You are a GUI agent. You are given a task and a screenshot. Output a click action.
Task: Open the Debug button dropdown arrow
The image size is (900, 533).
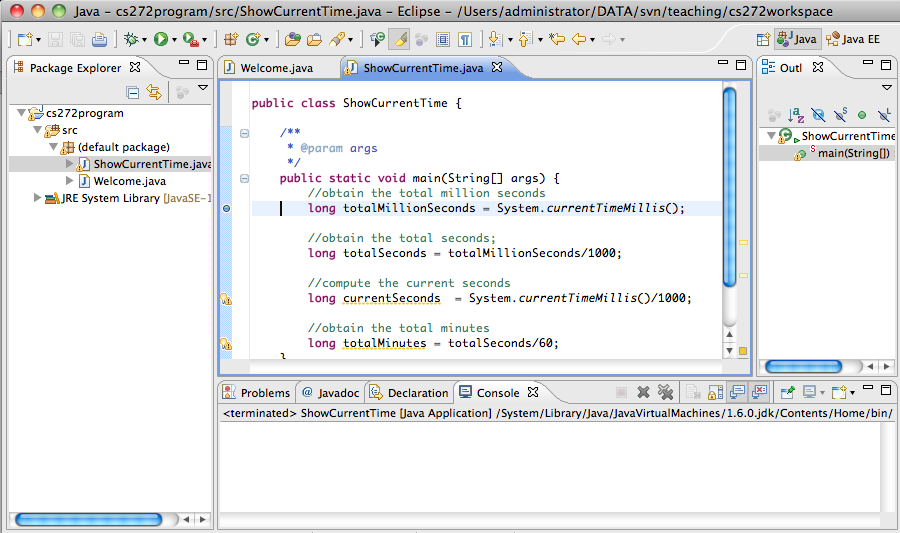[x=144, y=40]
